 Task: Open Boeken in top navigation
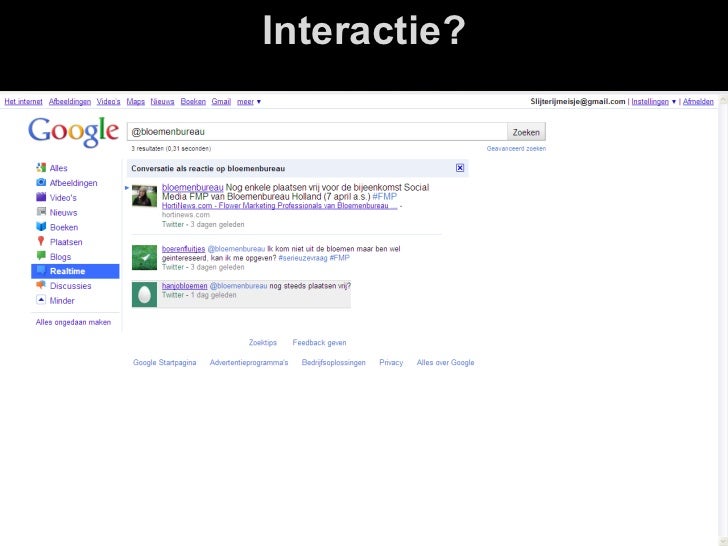click(193, 102)
